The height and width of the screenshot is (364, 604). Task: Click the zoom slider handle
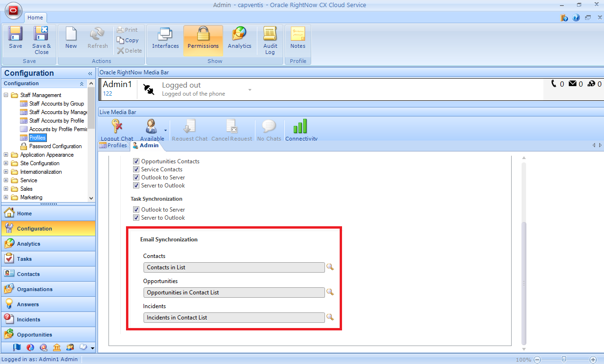563,360
